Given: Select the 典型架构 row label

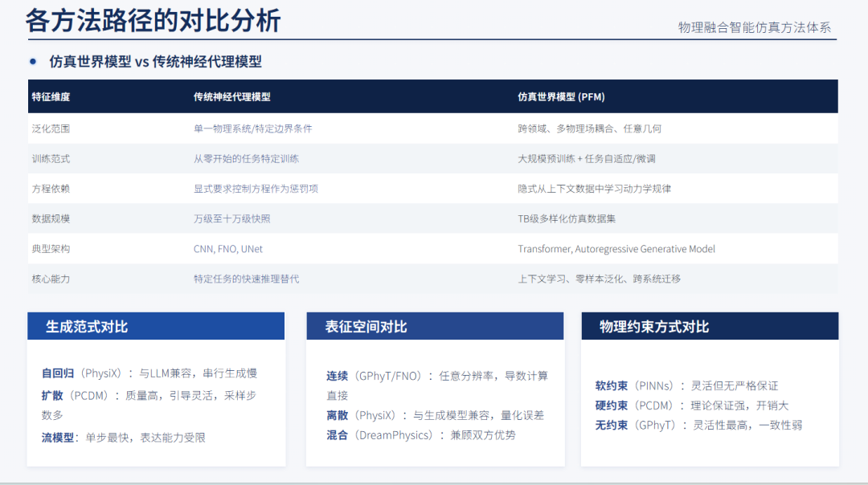Looking at the screenshot, I should 51,249.
